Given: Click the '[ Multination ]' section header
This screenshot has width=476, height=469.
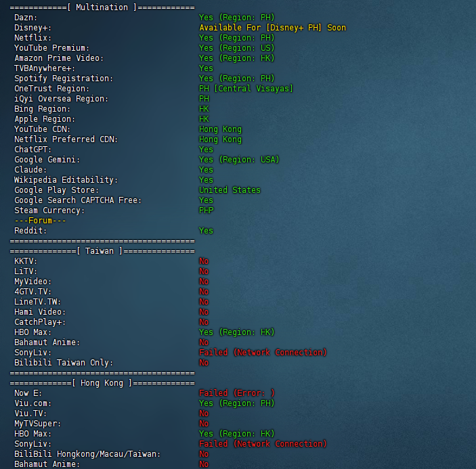Looking at the screenshot, I should point(102,7).
